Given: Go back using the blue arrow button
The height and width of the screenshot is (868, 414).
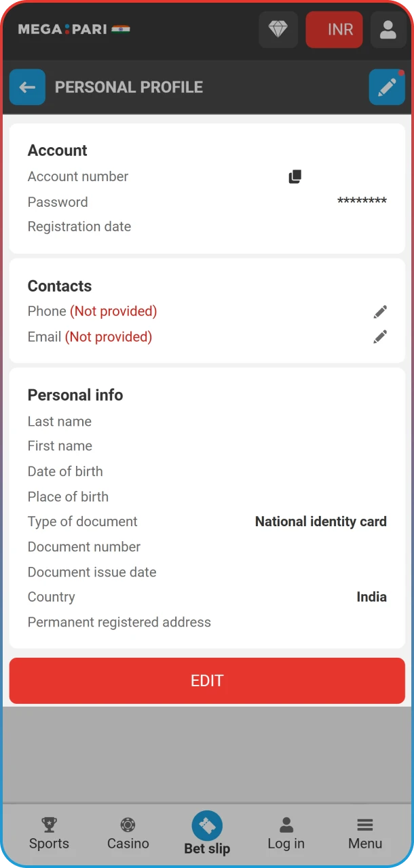Looking at the screenshot, I should (x=27, y=87).
